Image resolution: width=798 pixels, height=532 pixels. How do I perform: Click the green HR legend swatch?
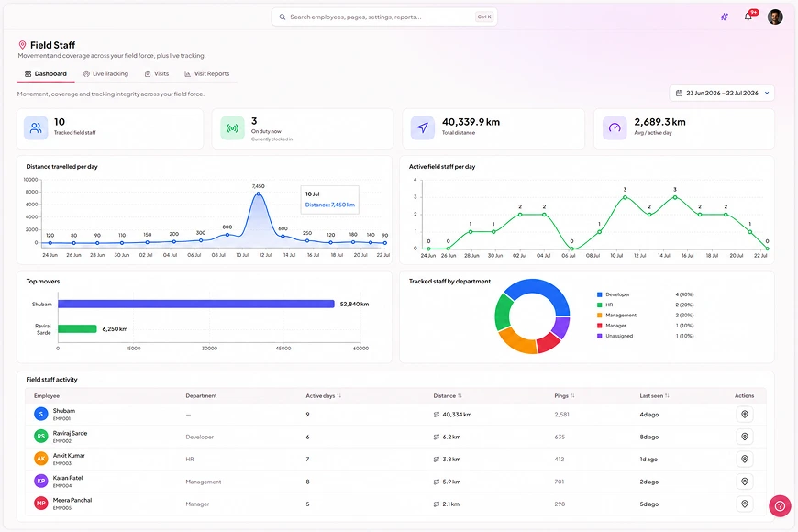600,305
